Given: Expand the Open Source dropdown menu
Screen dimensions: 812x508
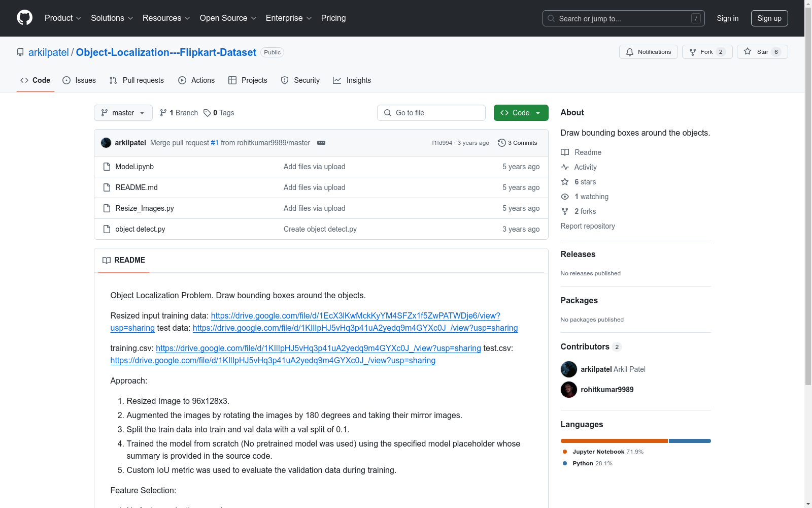Looking at the screenshot, I should tap(228, 18).
